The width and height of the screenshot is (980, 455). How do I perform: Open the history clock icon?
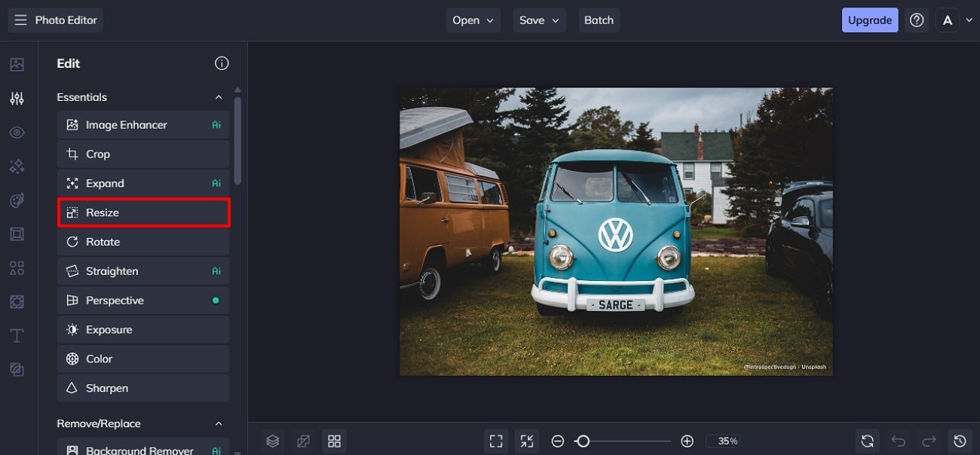click(960, 441)
